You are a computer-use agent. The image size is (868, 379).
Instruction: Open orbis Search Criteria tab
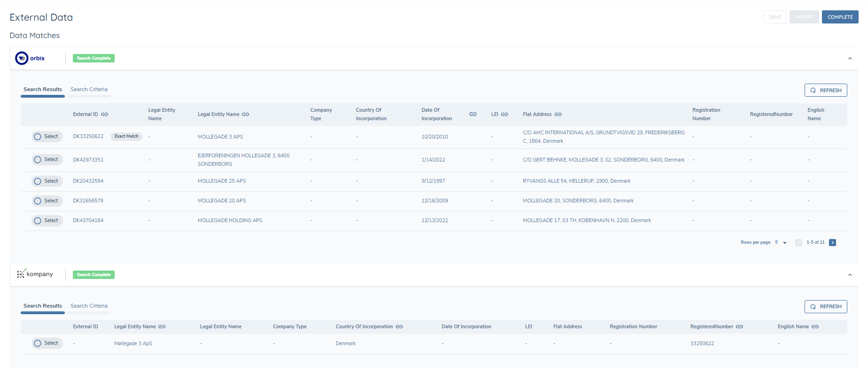point(89,89)
